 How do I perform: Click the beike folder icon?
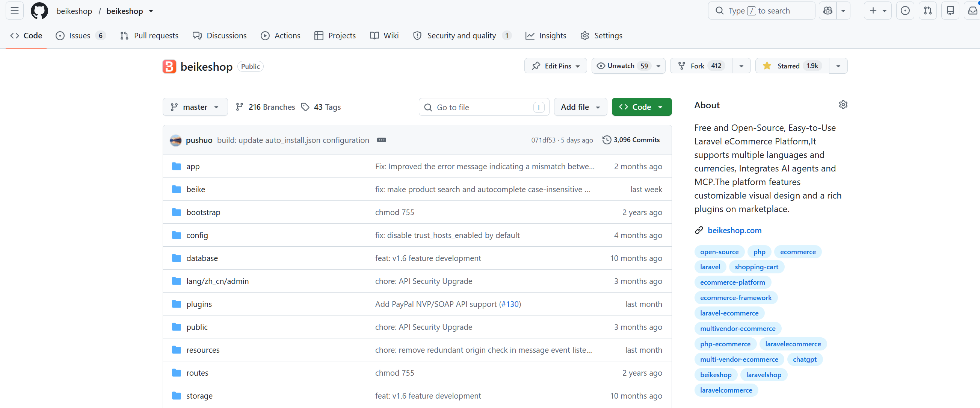[176, 189]
